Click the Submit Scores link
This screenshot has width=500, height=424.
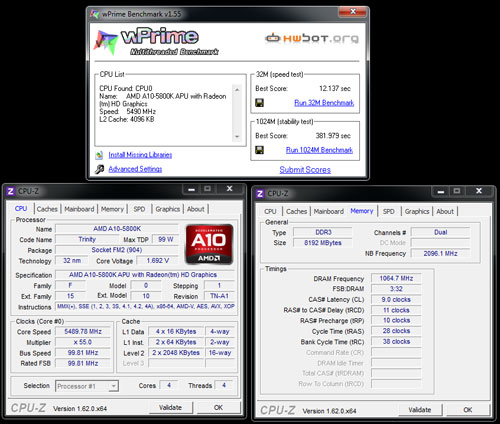pos(305,170)
